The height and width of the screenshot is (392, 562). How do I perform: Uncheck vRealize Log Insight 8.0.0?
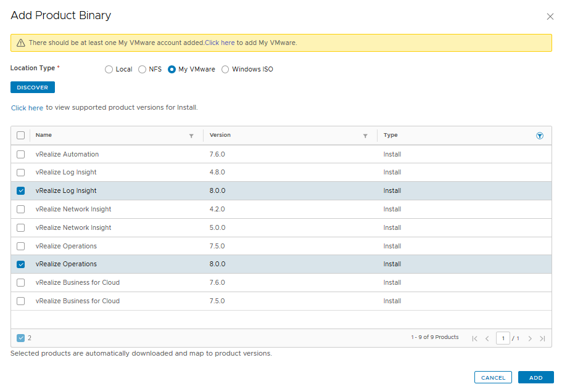(x=21, y=191)
